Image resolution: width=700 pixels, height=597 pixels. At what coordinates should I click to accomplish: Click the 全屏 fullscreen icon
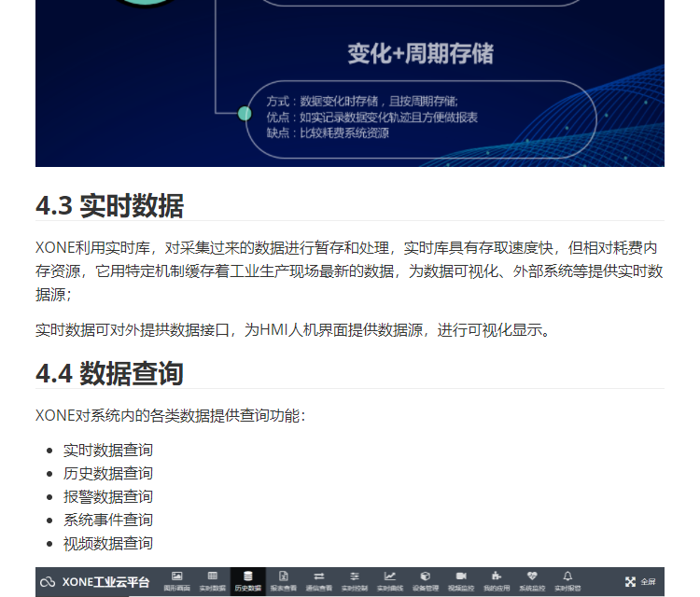[630, 582]
